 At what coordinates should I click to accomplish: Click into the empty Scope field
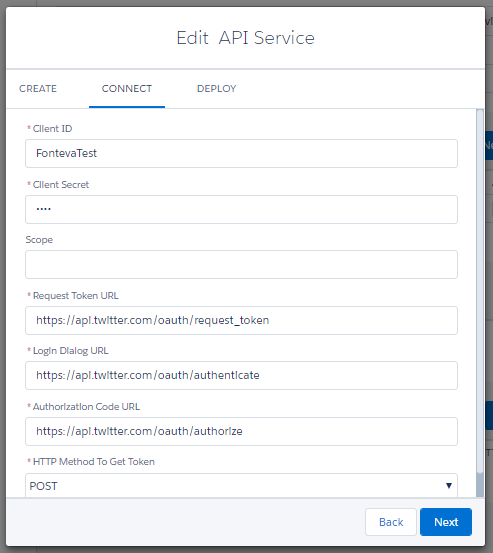coord(241,265)
